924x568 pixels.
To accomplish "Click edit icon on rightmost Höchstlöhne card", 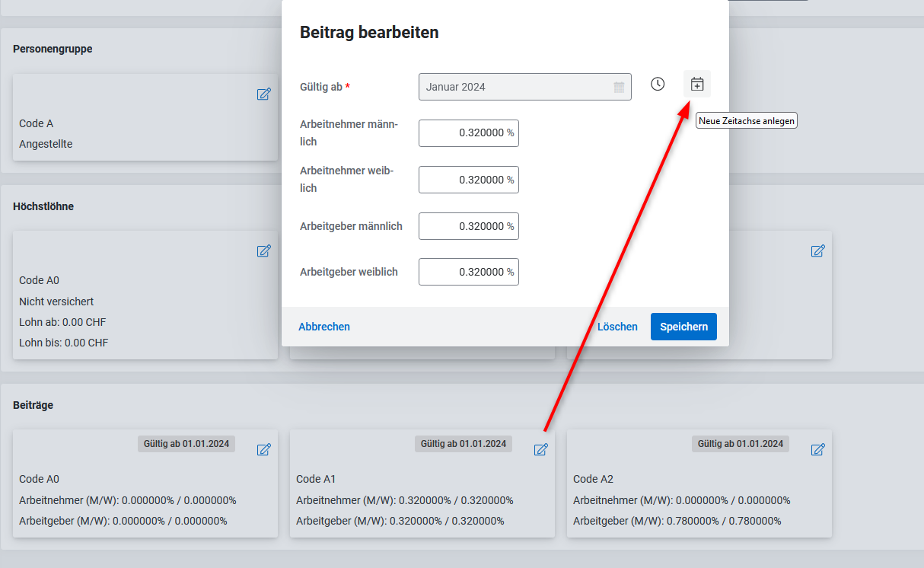I will pos(817,251).
